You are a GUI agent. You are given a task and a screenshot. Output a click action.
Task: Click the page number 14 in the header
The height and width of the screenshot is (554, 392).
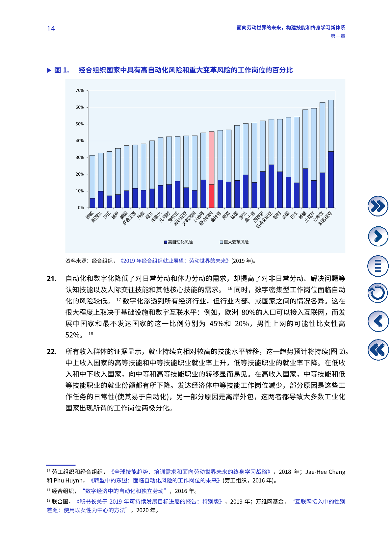pos(51,29)
